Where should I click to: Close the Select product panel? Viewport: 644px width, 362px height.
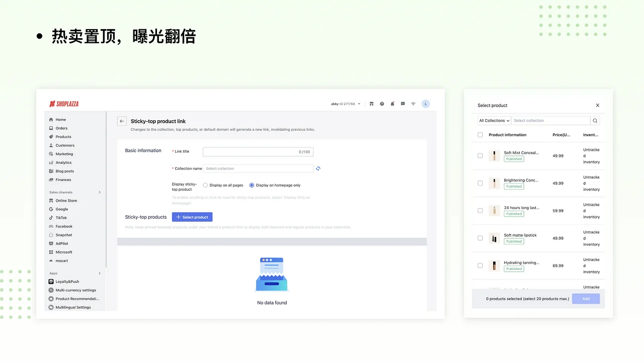pos(598,106)
